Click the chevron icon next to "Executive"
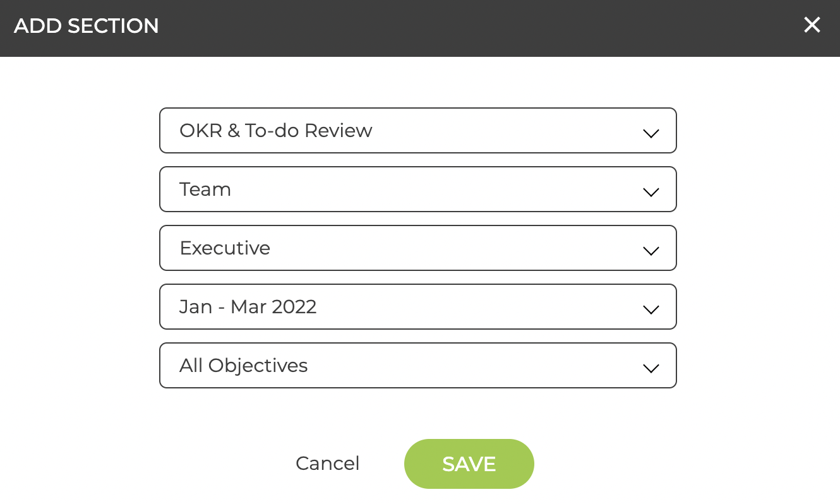Viewport: 840px width, 504px height. pos(651,250)
